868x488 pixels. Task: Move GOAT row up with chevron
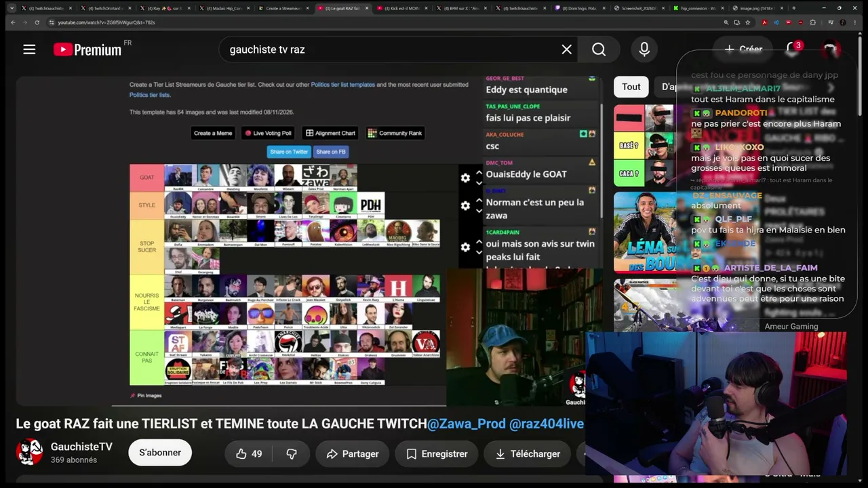tap(479, 173)
